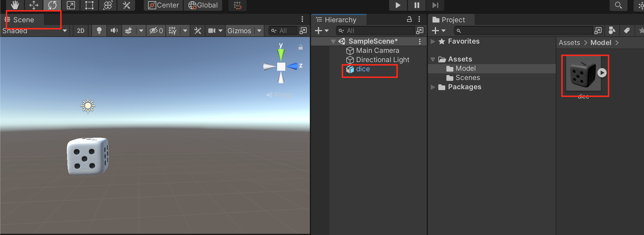The height and width of the screenshot is (235, 644).
Task: Click the Play button
Action: point(398,5)
